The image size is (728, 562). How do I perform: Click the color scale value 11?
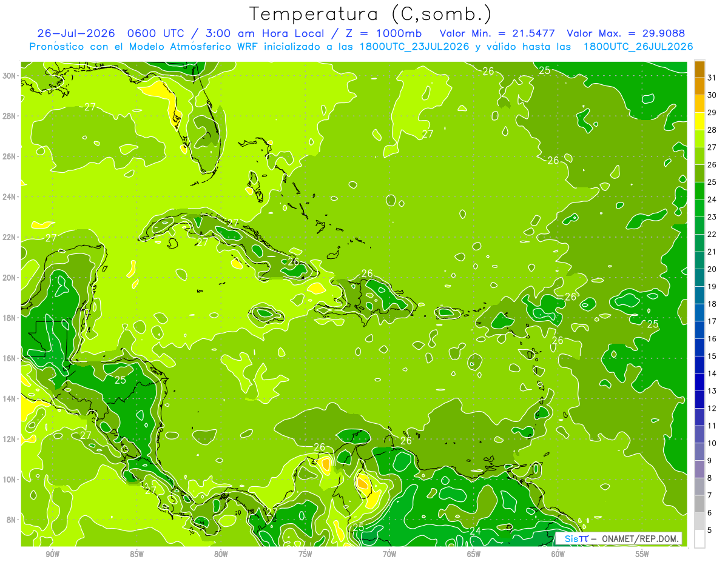pos(712,426)
